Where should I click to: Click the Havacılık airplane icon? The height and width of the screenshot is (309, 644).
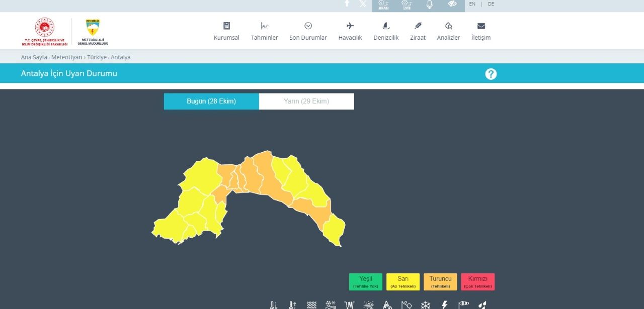click(x=350, y=26)
